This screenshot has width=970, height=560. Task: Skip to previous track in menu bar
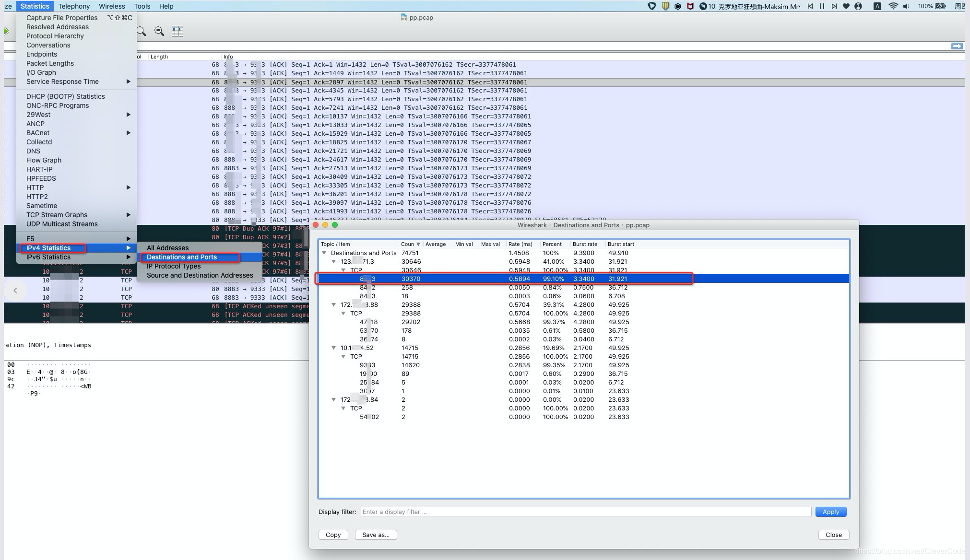(x=810, y=6)
